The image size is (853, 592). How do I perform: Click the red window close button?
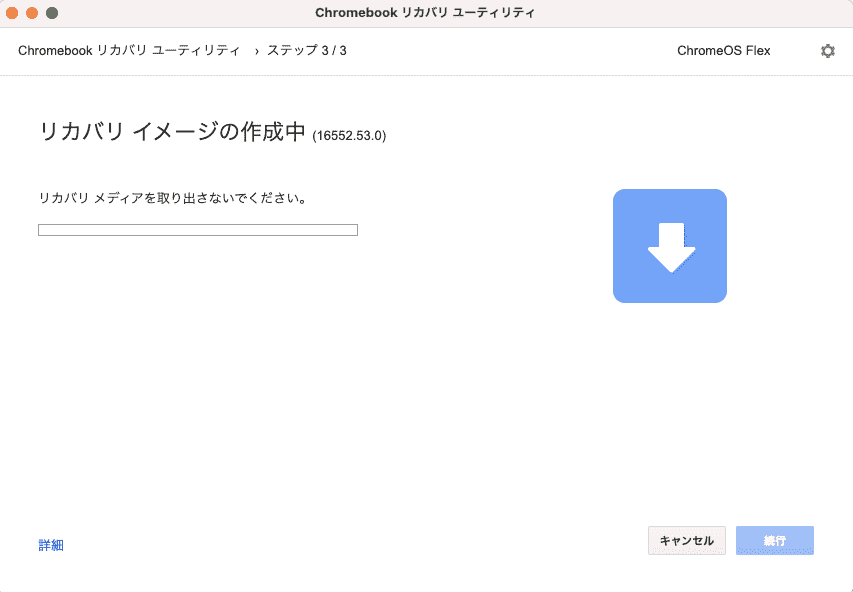point(12,13)
